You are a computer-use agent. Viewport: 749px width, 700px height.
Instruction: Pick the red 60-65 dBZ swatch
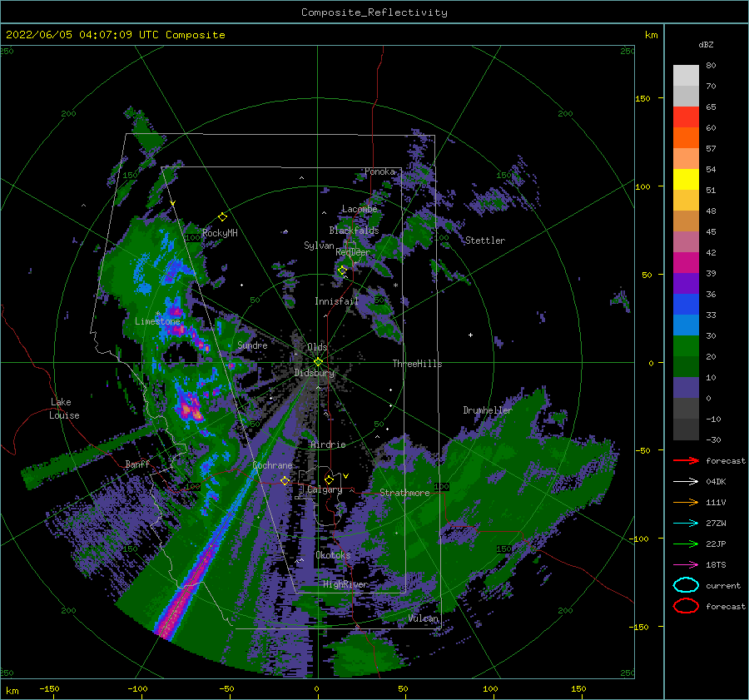pos(686,117)
